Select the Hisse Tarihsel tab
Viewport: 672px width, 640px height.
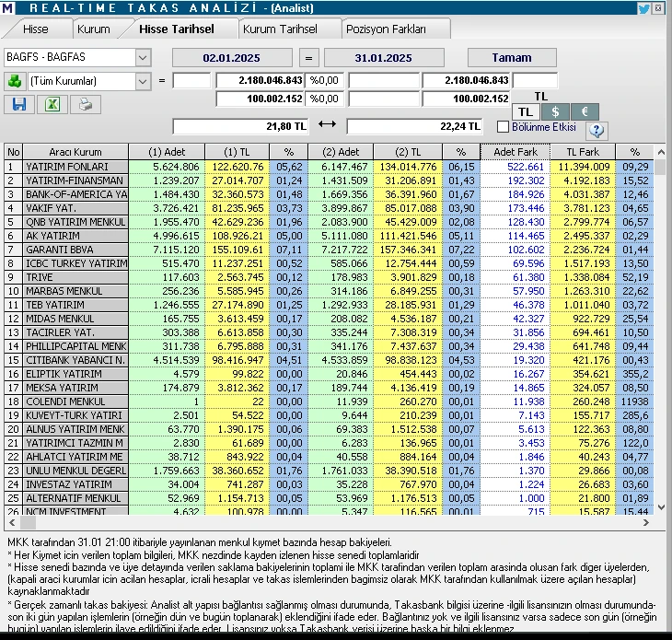[x=177, y=29]
